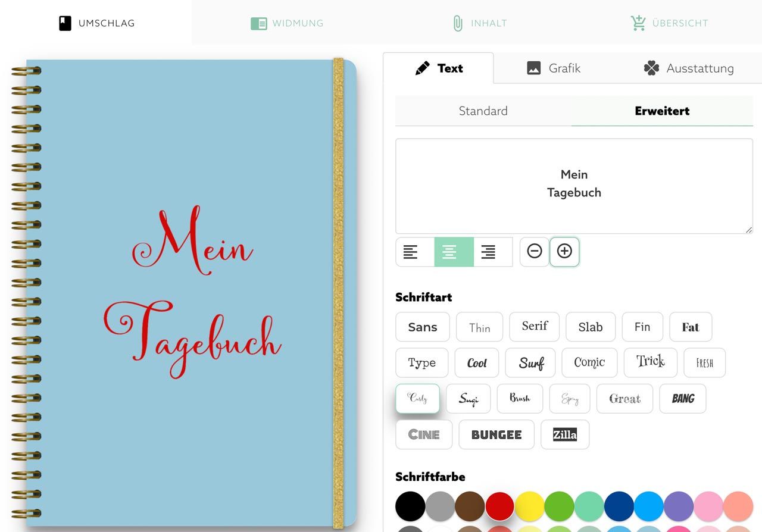Image resolution: width=762 pixels, height=532 pixels.
Task: Pick the Brush font
Action: [520, 398]
